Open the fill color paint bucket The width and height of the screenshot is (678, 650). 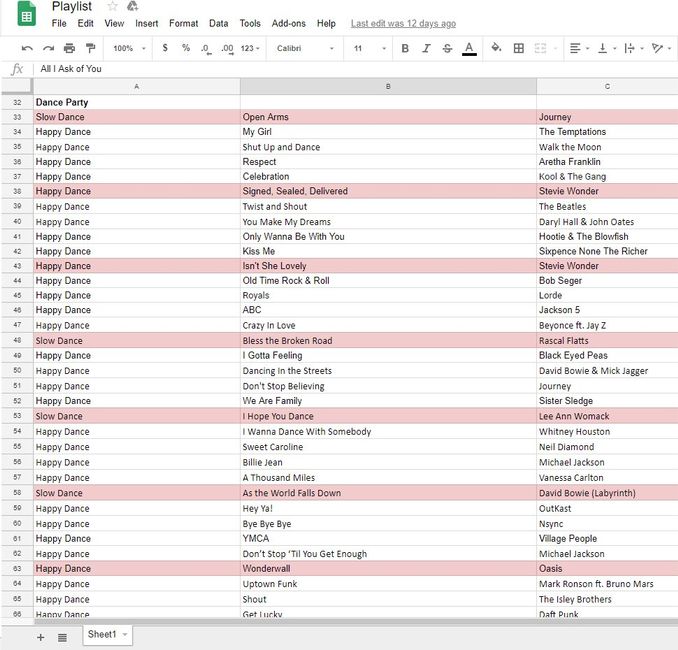coord(497,48)
